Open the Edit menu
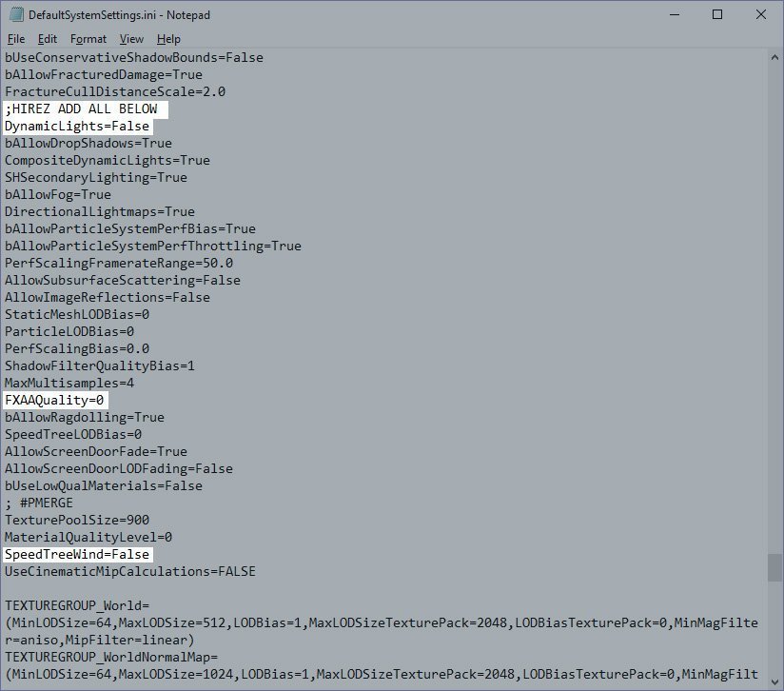 pyautogui.click(x=48, y=39)
